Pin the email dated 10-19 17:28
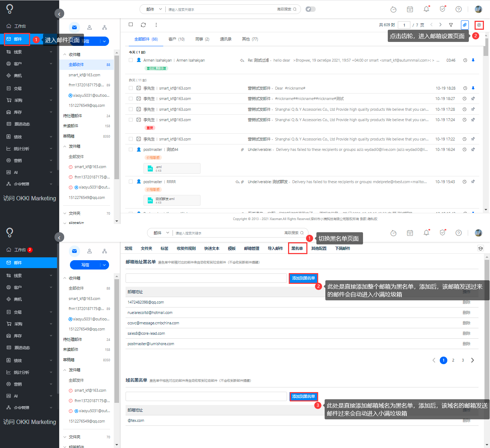Image resolution: width=490 pixels, height=448 pixels. 473,109
